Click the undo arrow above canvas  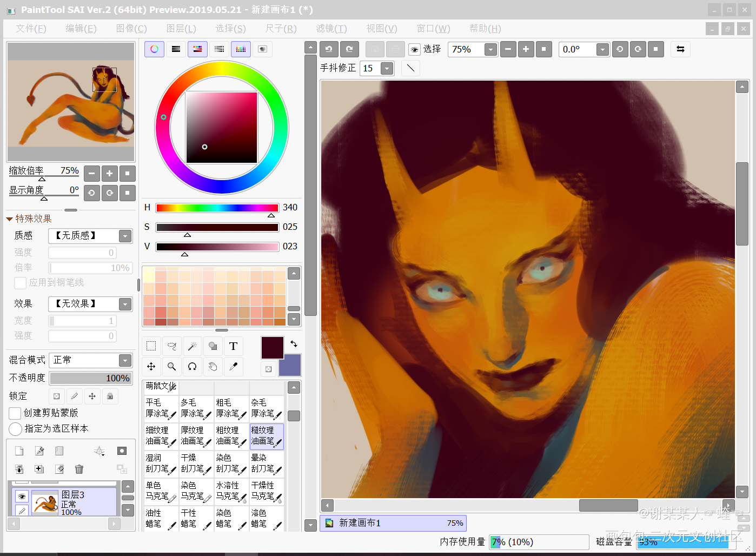[x=329, y=49]
